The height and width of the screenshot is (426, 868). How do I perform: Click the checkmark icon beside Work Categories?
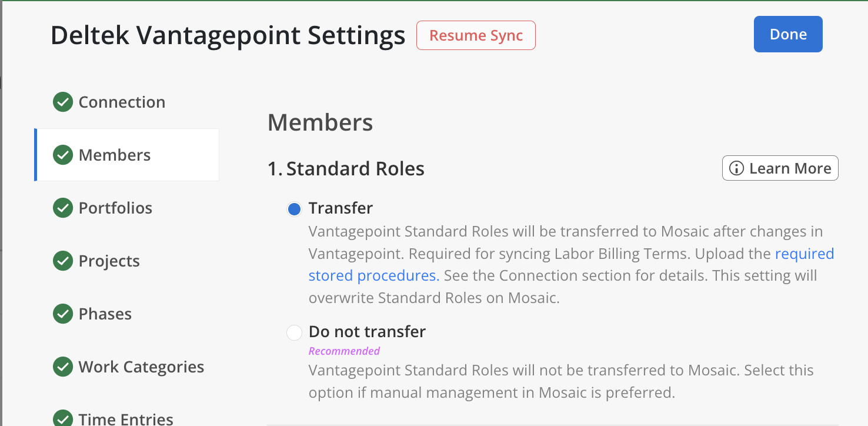click(62, 367)
